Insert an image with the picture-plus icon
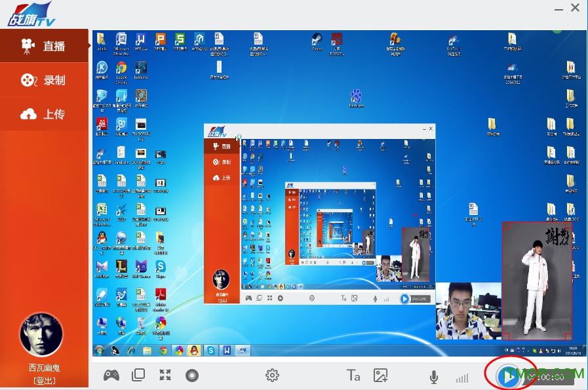The image size is (588, 390). click(x=380, y=376)
